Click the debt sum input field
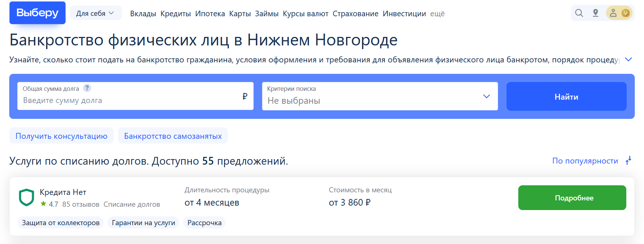 [135, 96]
